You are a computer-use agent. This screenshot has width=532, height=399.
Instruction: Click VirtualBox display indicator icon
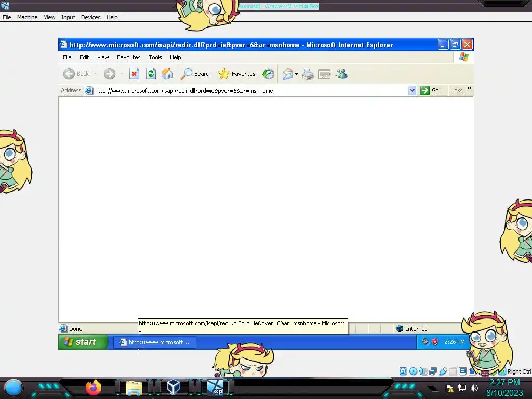coord(462,371)
